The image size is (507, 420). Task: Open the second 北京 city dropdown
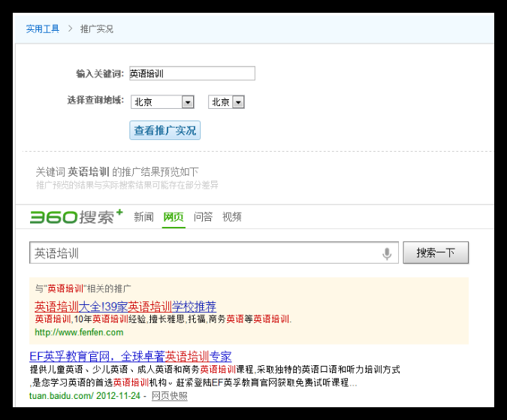[x=226, y=102]
